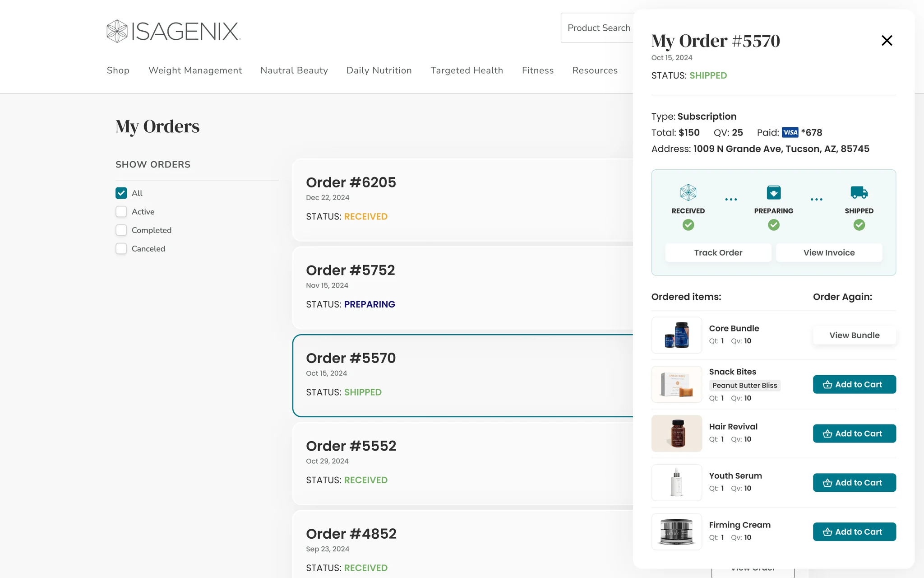Click the Received step snowflake icon
The width and height of the screenshot is (924, 578).
[x=688, y=192]
